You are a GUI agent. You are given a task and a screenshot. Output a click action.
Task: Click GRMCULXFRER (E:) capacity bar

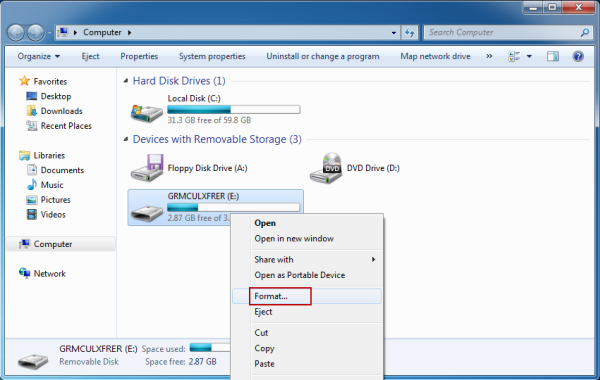[233, 207]
